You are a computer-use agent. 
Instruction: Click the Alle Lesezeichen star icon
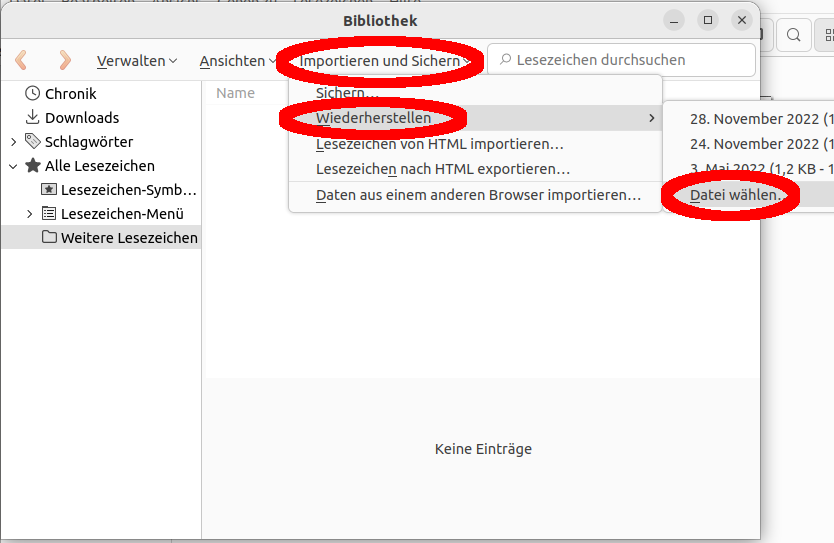click(32, 165)
